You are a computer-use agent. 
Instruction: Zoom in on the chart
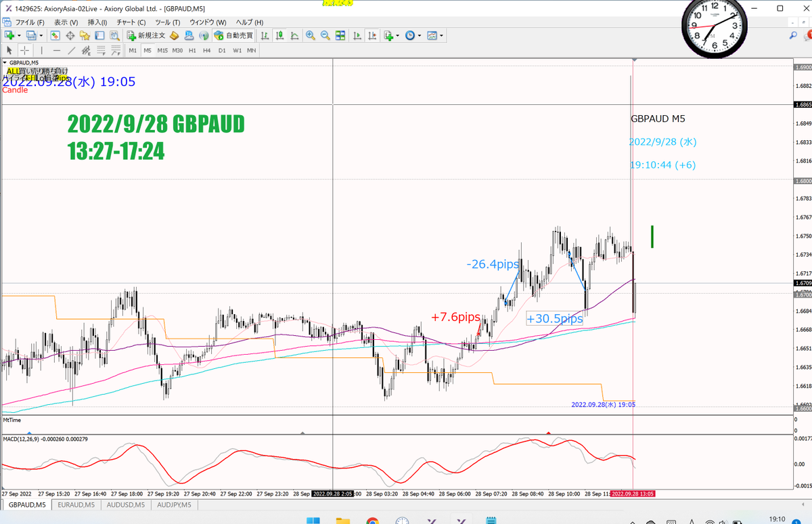(x=311, y=35)
